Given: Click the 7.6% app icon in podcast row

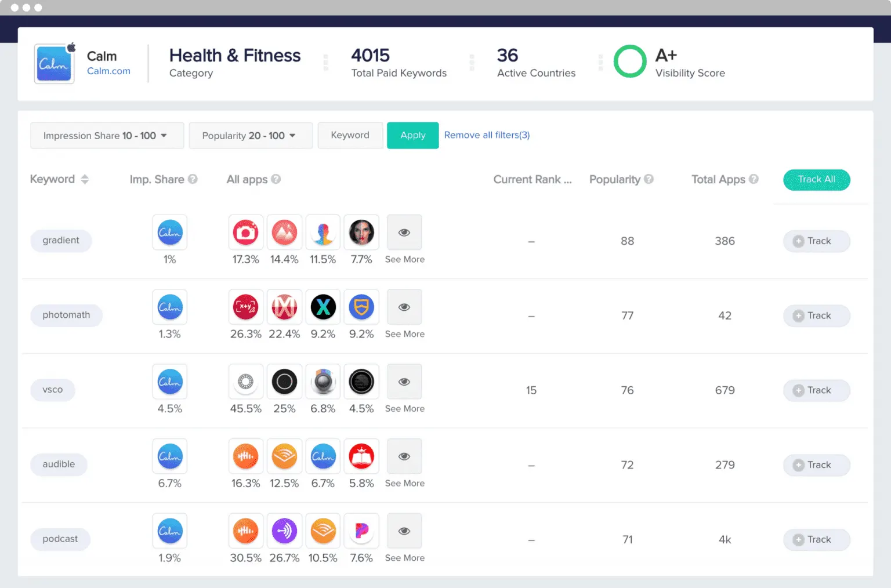Looking at the screenshot, I should (x=361, y=531).
